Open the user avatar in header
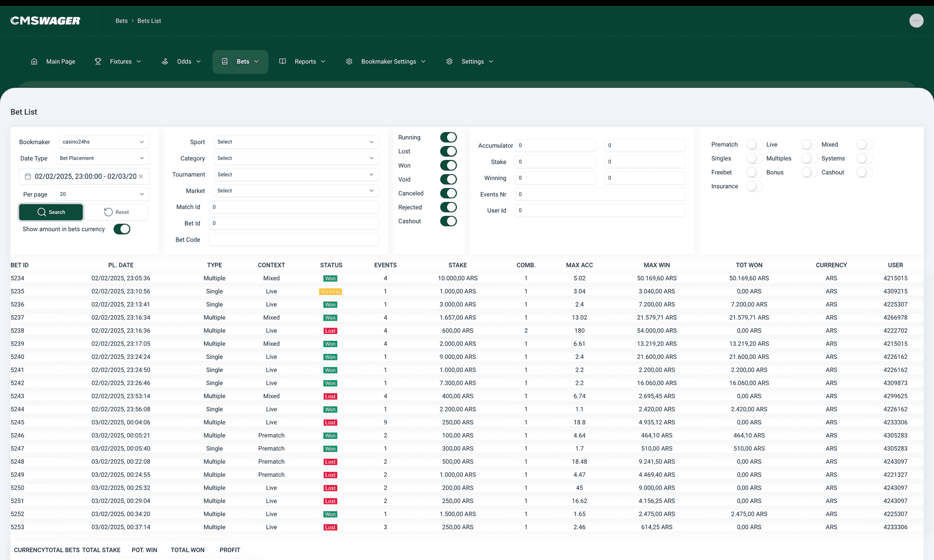The height and width of the screenshot is (560, 934). pos(916,20)
